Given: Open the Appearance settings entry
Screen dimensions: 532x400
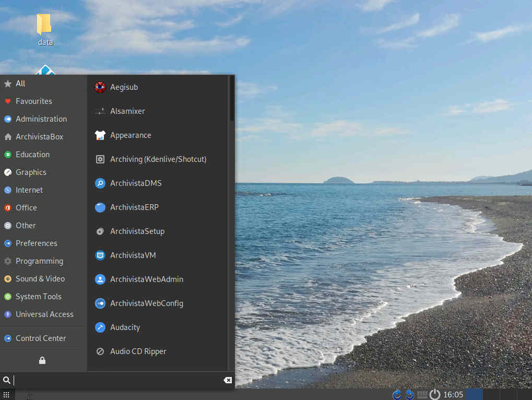Looking at the screenshot, I should pos(130,135).
